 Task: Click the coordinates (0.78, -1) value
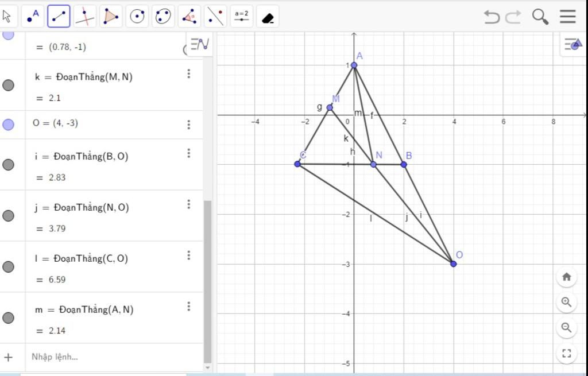click(x=67, y=47)
